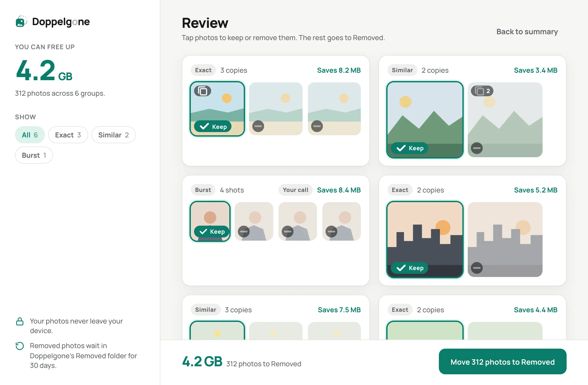Select faded mountain thumbnail in Similar 2 copies
This screenshot has width=588, height=385.
click(505, 120)
